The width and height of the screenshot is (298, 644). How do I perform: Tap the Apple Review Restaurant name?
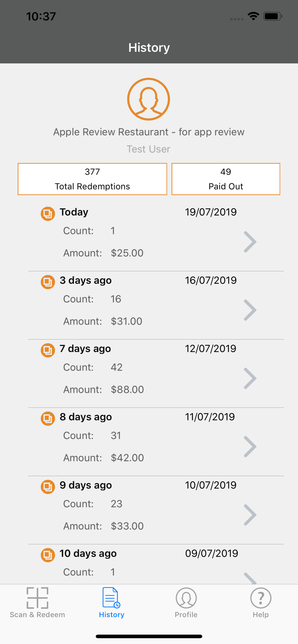[149, 132]
